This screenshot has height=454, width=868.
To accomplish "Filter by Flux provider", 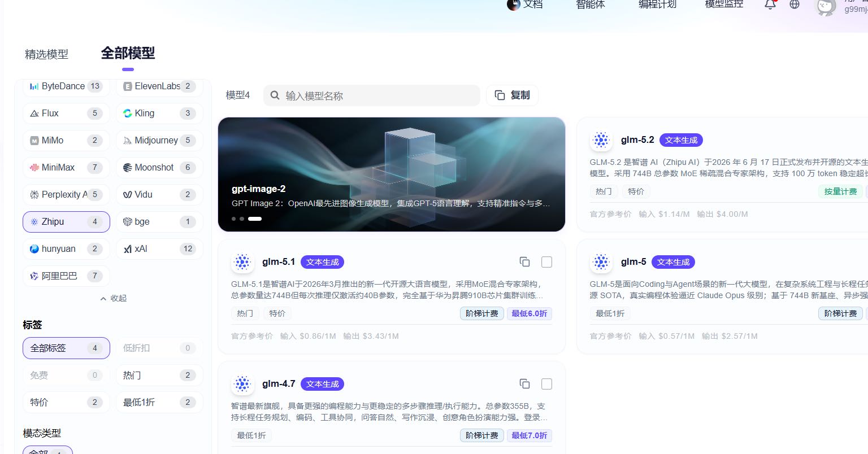I will tap(66, 114).
